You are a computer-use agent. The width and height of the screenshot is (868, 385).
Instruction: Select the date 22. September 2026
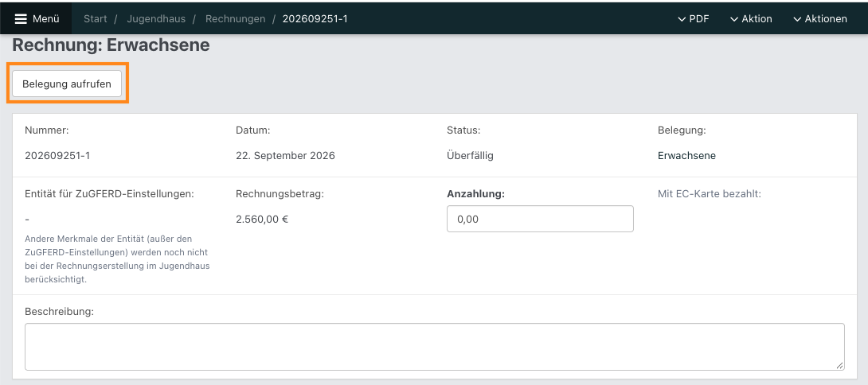[x=285, y=156]
